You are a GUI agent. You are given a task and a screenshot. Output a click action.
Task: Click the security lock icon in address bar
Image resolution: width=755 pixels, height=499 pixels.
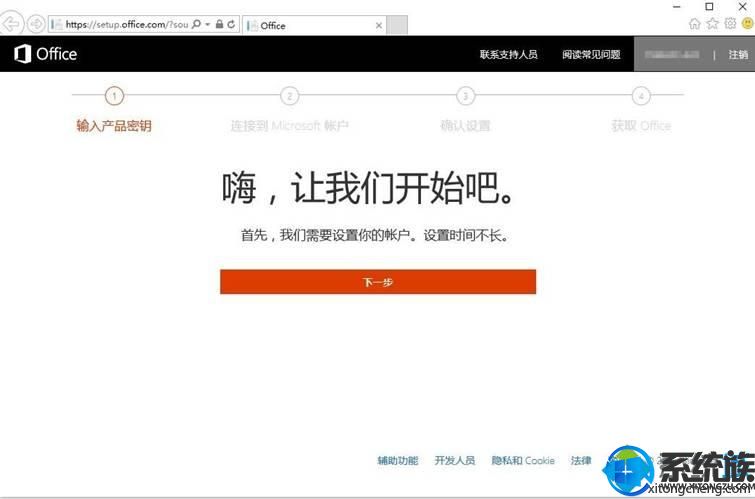pos(220,24)
